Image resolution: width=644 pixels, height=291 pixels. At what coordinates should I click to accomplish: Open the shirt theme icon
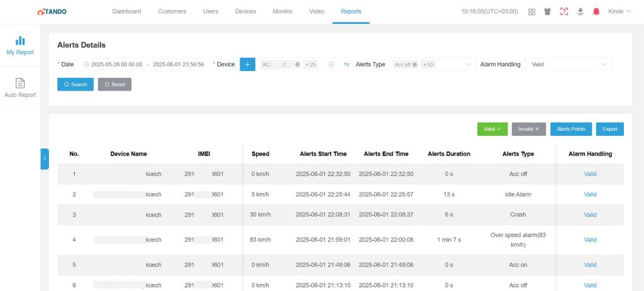click(547, 11)
